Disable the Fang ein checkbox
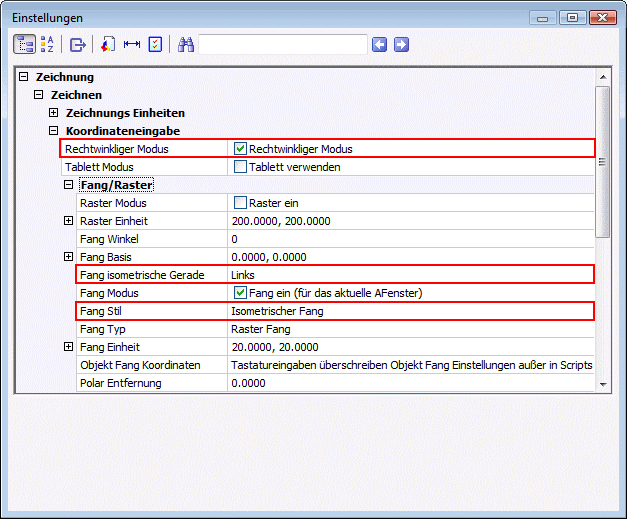This screenshot has height=519, width=627. pyautogui.click(x=240, y=293)
